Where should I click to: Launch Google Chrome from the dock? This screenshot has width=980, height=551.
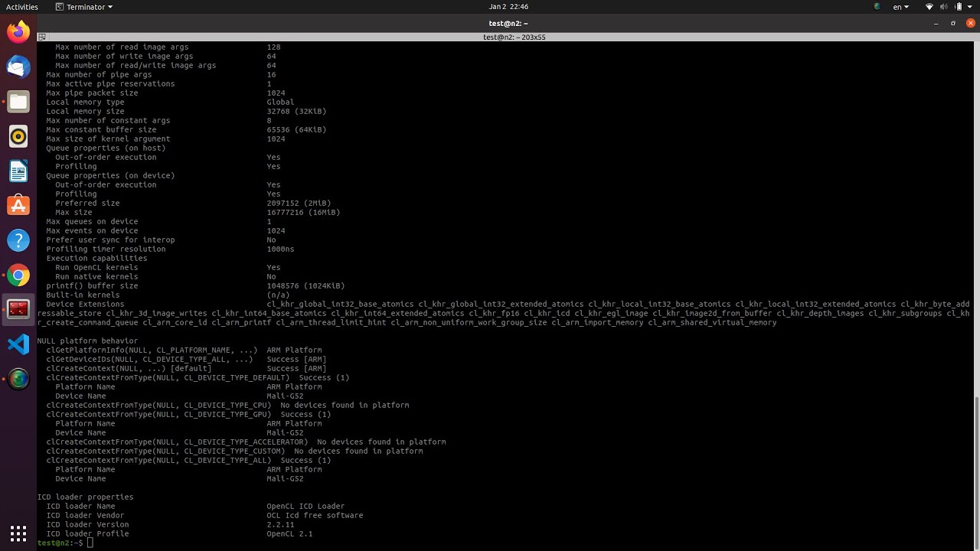tap(18, 275)
